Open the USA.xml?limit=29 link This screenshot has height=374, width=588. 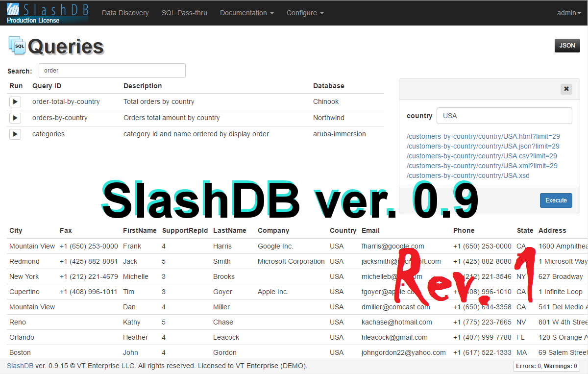click(x=482, y=166)
